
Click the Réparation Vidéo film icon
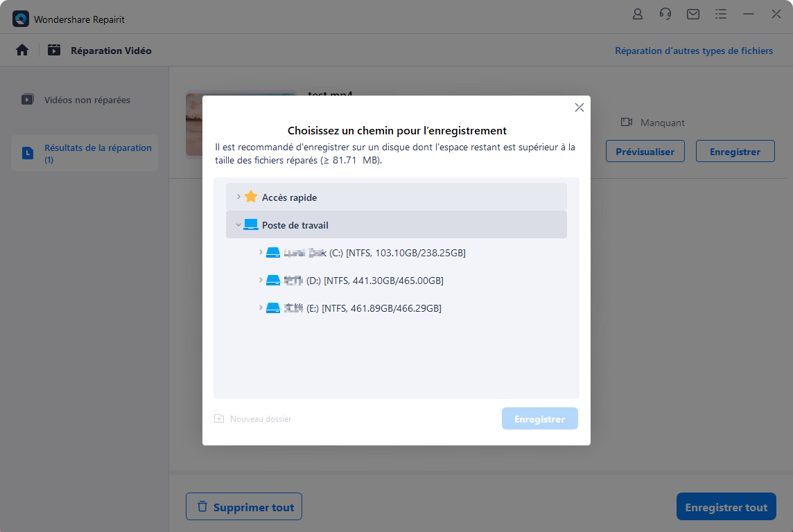click(x=54, y=50)
